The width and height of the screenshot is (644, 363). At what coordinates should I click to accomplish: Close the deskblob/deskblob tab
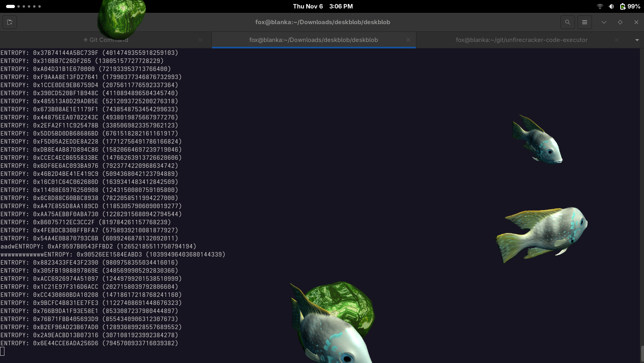pyautogui.click(x=408, y=40)
